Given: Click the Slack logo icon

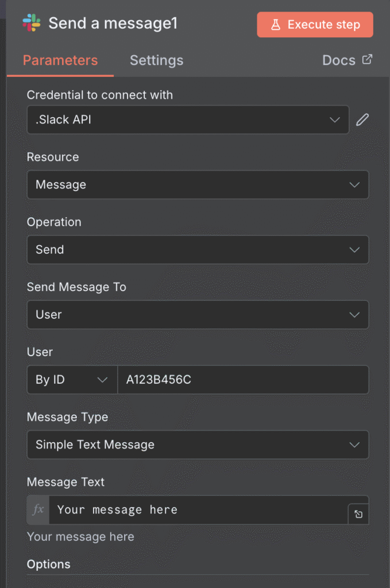Looking at the screenshot, I should [32, 24].
